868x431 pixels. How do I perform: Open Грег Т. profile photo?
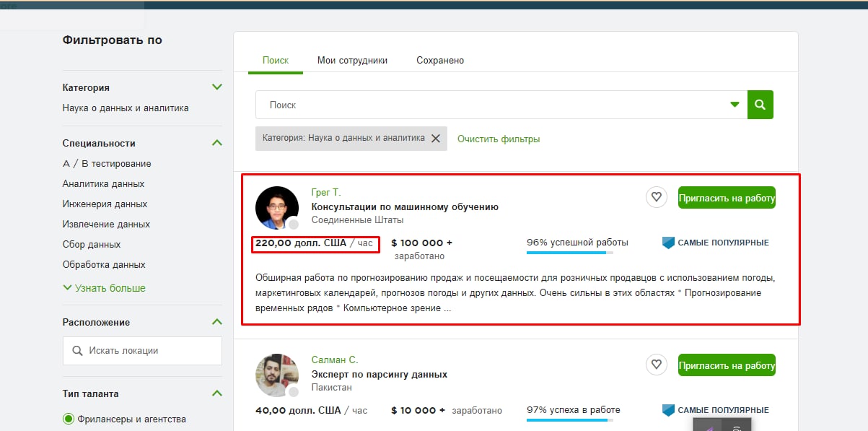pyautogui.click(x=277, y=208)
